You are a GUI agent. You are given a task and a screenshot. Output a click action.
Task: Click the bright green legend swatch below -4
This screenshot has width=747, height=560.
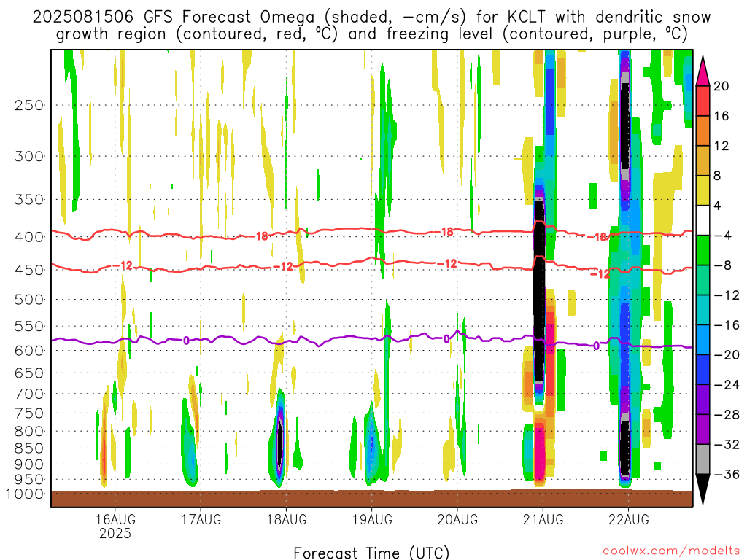[703, 251]
